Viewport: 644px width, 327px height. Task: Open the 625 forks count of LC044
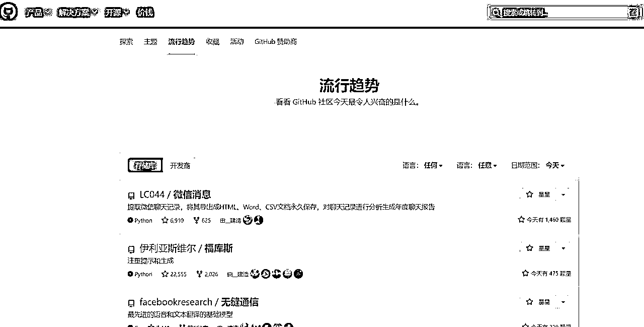(202, 220)
